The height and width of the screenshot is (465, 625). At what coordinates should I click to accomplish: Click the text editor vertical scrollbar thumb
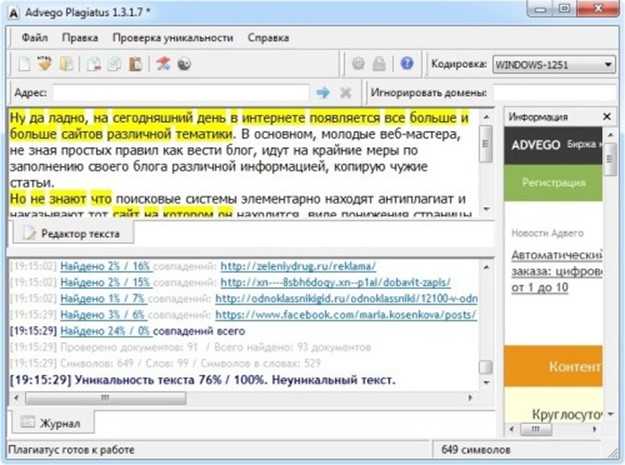click(x=485, y=143)
